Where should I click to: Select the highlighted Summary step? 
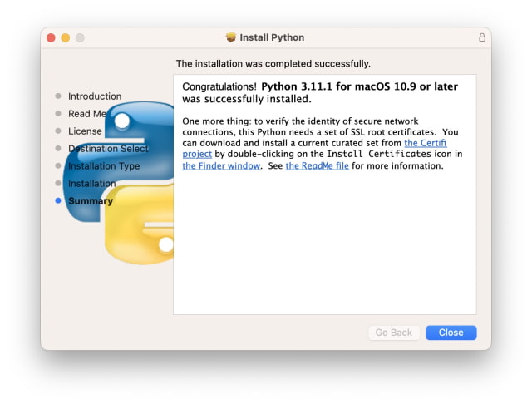[x=91, y=201]
